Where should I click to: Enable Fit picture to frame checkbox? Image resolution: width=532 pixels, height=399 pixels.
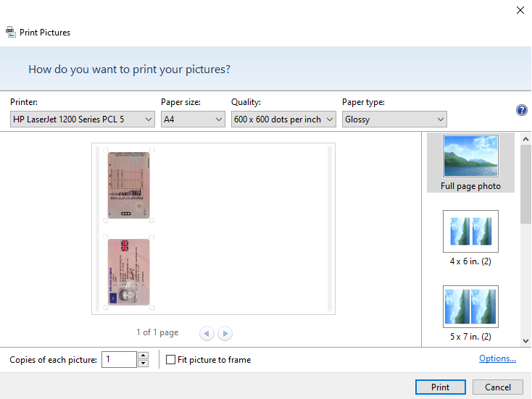click(x=171, y=360)
